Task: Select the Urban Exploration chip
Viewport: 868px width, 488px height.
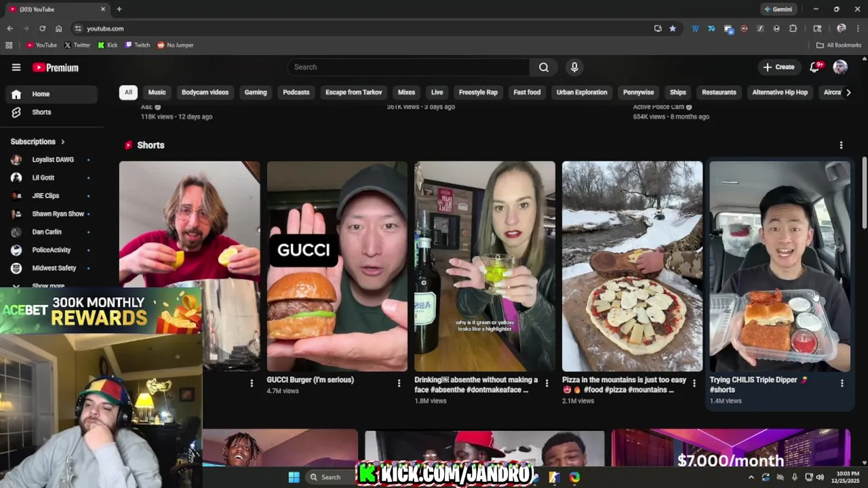Action: (x=582, y=92)
